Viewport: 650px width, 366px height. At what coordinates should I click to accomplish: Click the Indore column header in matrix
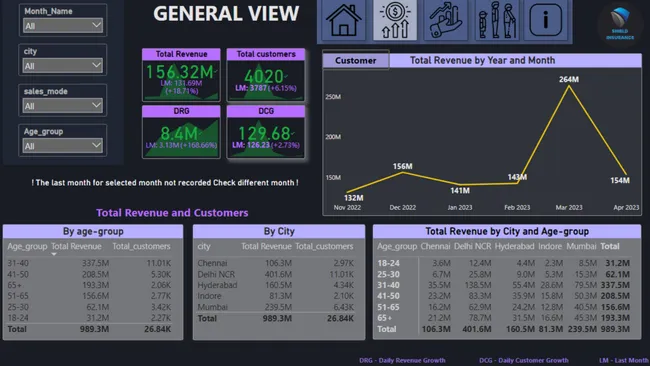(550, 246)
